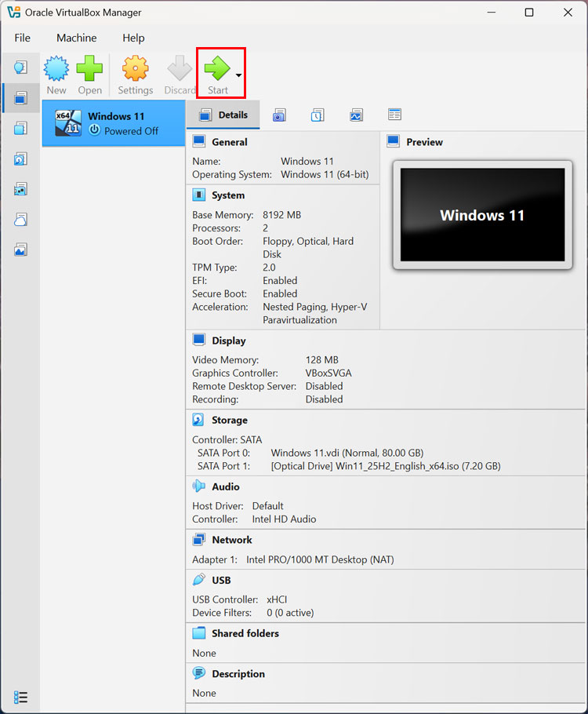Click the USB section header
The height and width of the screenshot is (714, 588).
(x=221, y=580)
